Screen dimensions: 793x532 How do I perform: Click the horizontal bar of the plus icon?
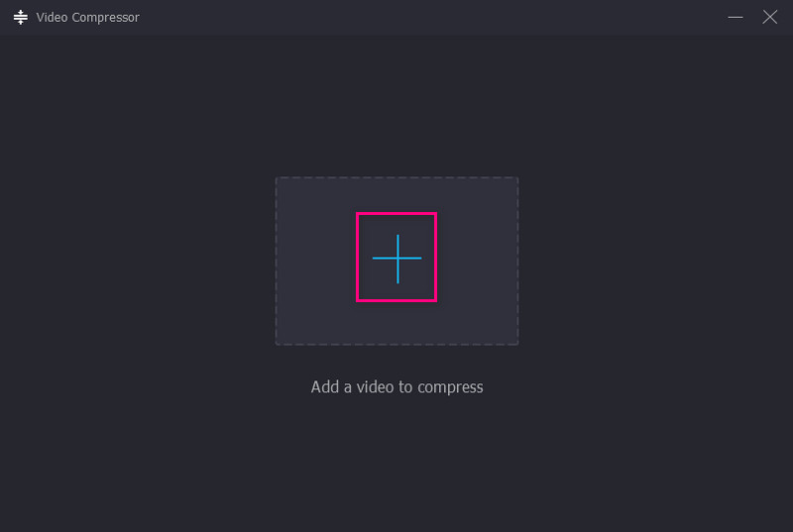click(x=382, y=259)
